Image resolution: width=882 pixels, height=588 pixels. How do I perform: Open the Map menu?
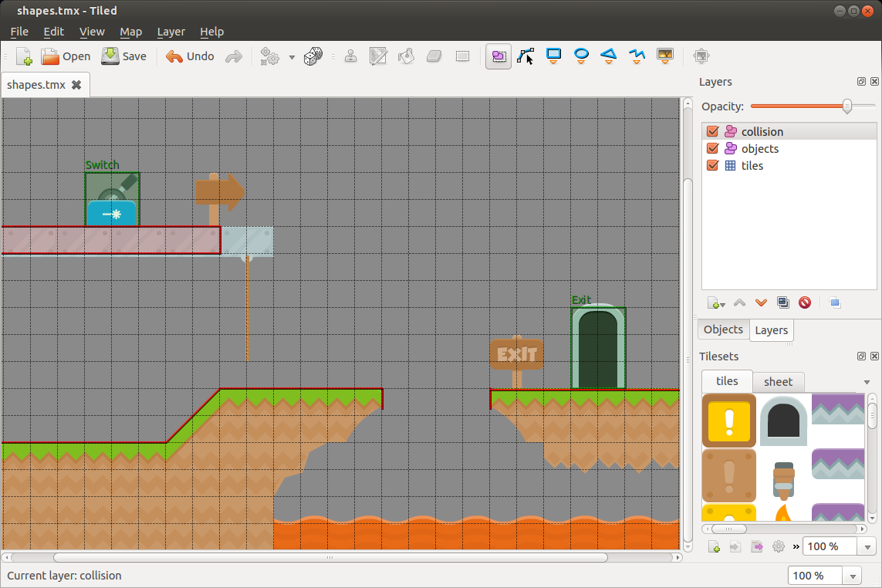tap(130, 32)
